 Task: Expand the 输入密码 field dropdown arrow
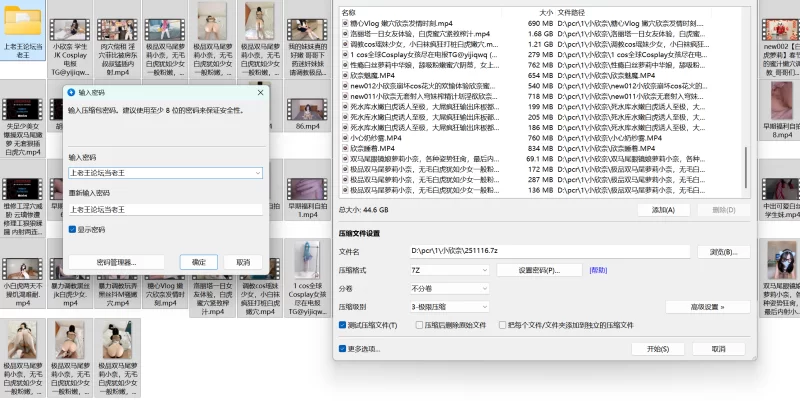[x=258, y=173]
